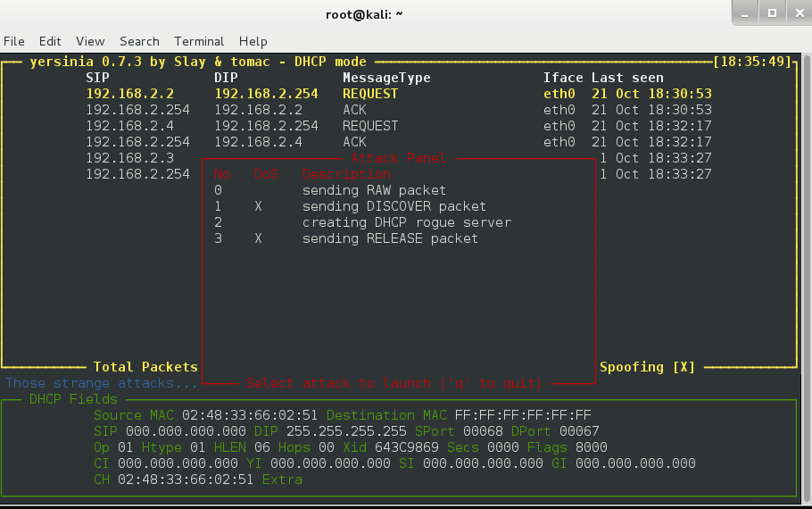This screenshot has width=812, height=509.
Task: Open the Terminal menu
Action: click(x=199, y=41)
